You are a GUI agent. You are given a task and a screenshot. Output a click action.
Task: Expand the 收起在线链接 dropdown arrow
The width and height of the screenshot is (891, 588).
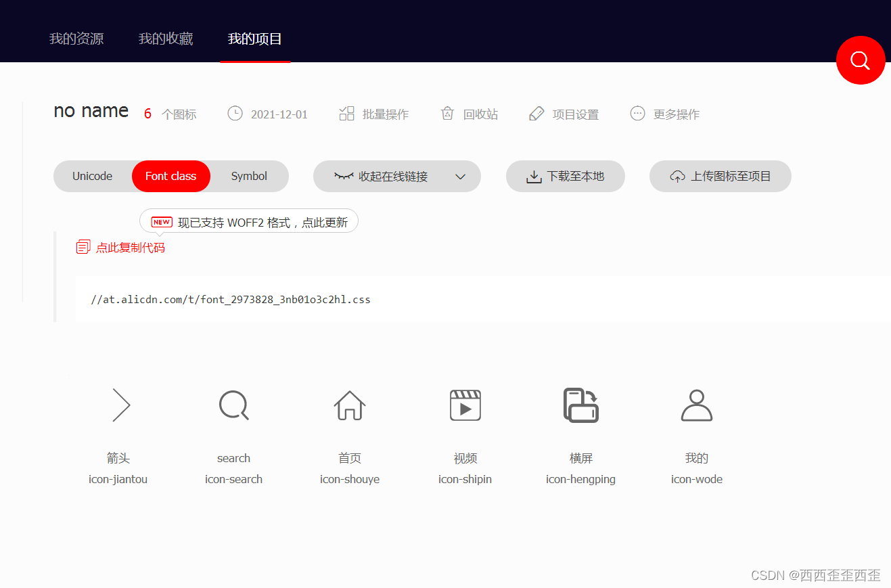pos(461,177)
